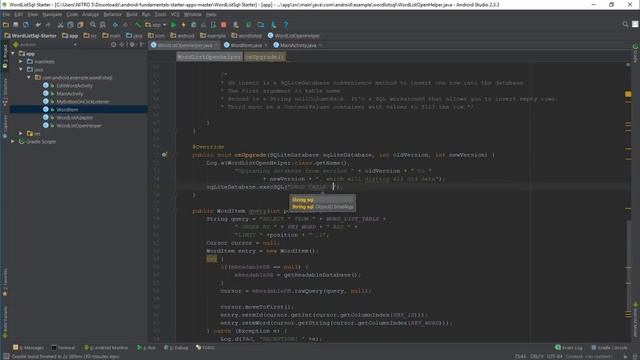640x360 pixels.
Task: Open the View menu
Action: (x=32, y=14)
